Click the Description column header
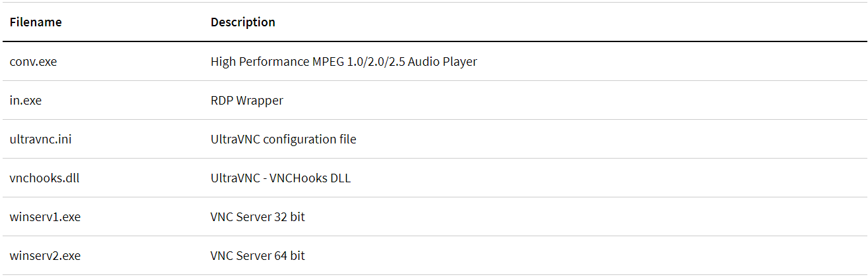Image resolution: width=868 pixels, height=279 pixels. point(243,22)
